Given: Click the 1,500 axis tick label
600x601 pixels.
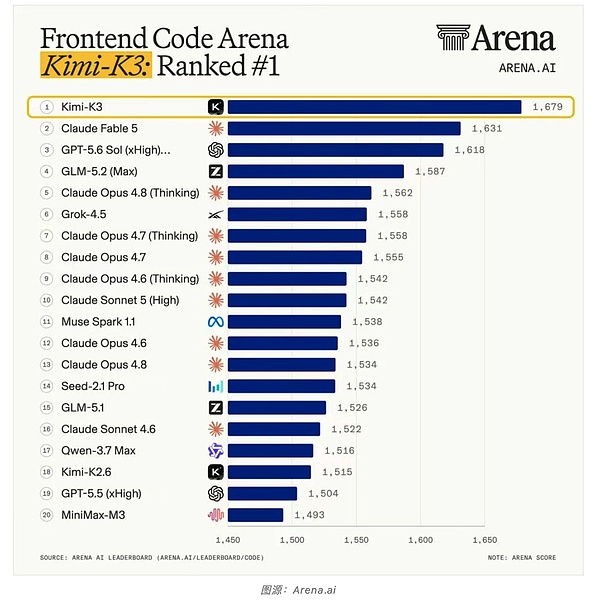Looking at the screenshot, I should coord(292,540).
